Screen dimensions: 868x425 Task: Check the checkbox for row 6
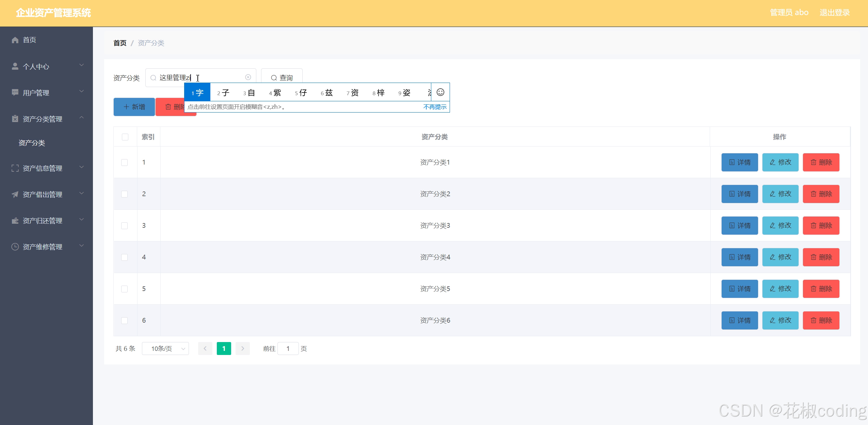(125, 321)
